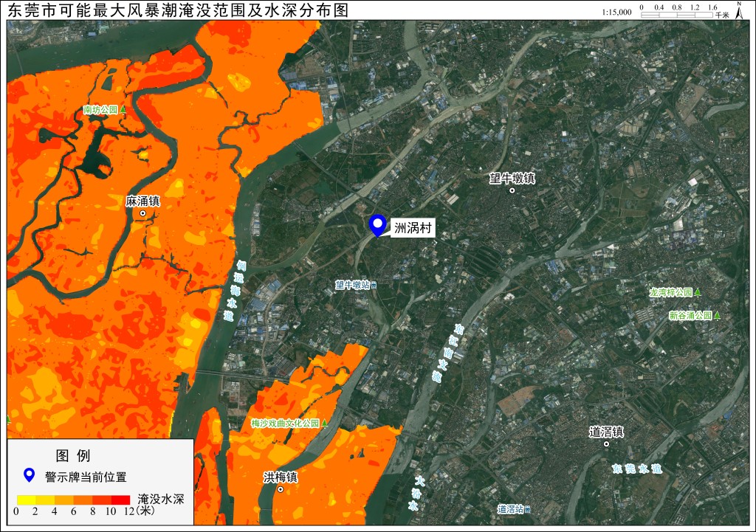
Task: Click the 东江南支流 river label
Action: pyautogui.click(x=448, y=353)
